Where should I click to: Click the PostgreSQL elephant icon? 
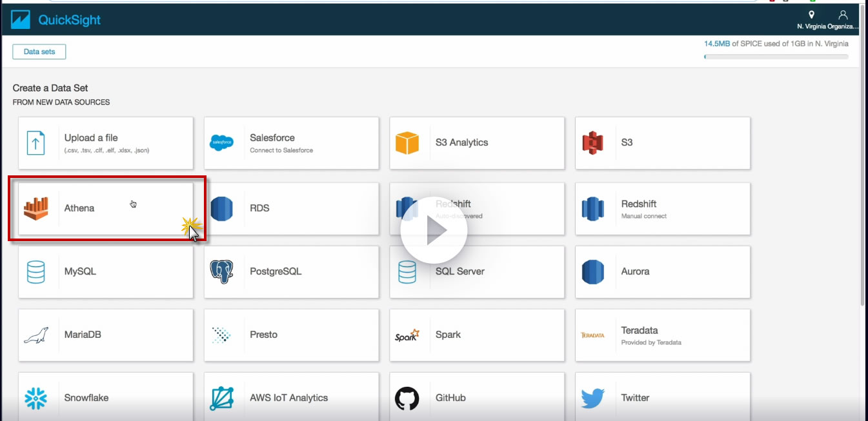click(x=222, y=271)
